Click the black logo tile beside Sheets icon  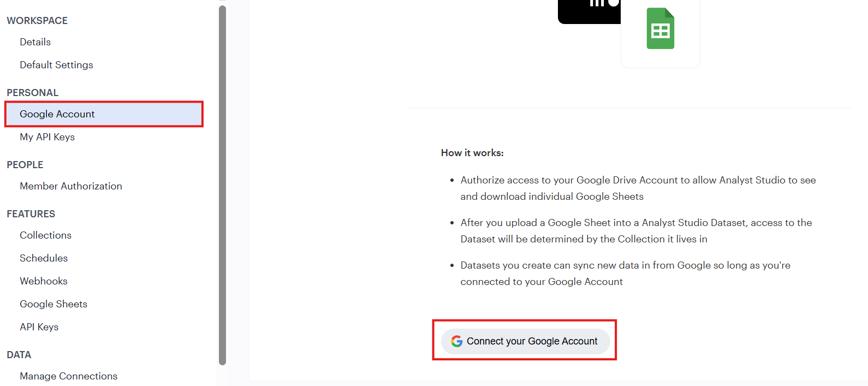coord(589,11)
